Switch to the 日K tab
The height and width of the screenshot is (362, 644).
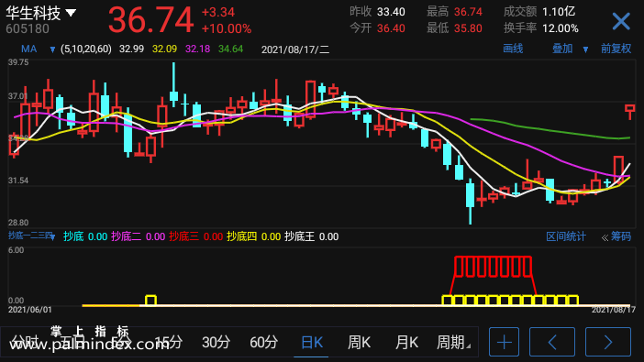coord(312,342)
